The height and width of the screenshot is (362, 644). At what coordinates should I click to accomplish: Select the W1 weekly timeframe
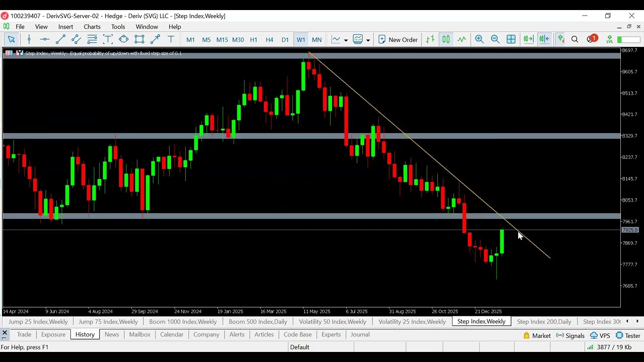tap(301, 40)
